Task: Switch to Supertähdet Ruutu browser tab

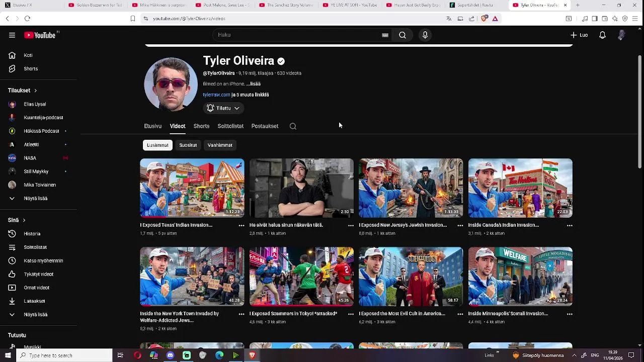Action: [475, 5]
